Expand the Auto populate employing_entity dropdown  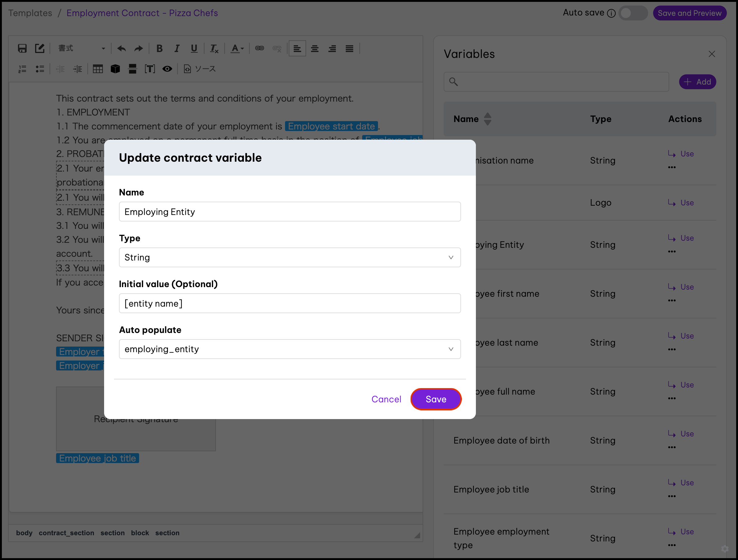(x=290, y=349)
